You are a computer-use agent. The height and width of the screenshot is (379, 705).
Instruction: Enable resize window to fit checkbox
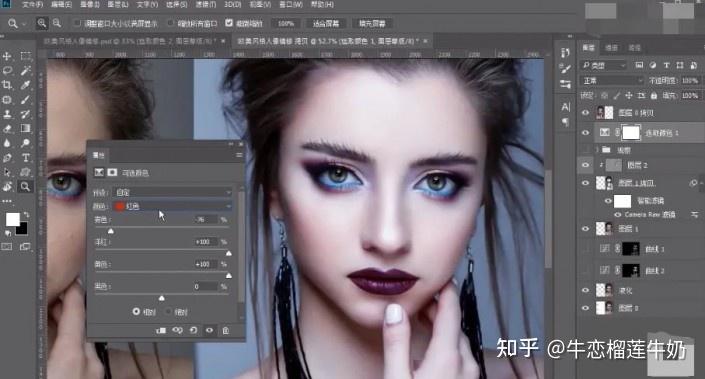pyautogui.click(x=77, y=22)
